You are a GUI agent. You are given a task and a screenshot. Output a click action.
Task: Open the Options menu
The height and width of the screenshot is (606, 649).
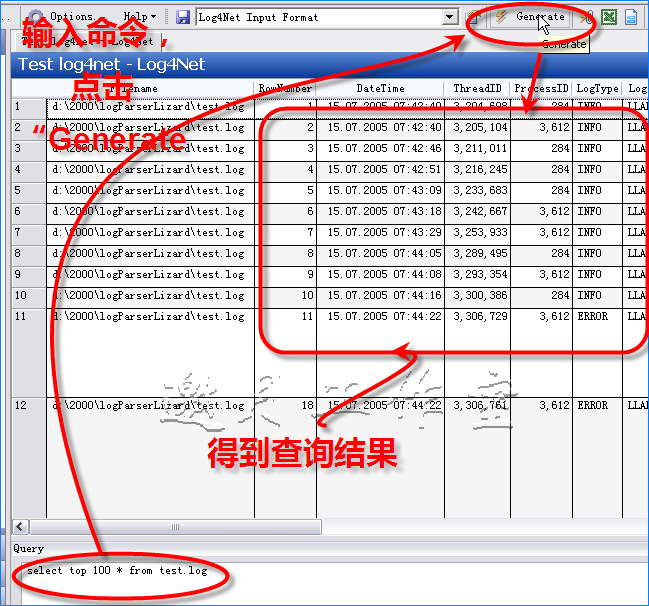click(x=62, y=17)
